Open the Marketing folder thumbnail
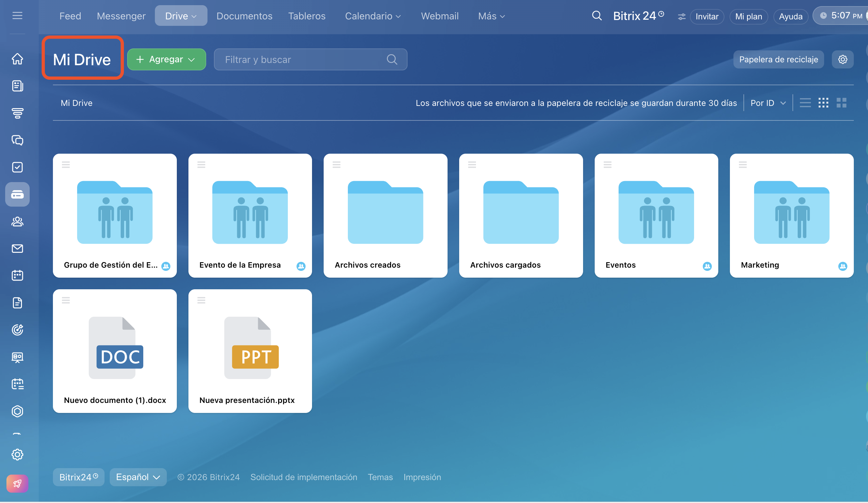The image size is (868, 503). (791, 212)
